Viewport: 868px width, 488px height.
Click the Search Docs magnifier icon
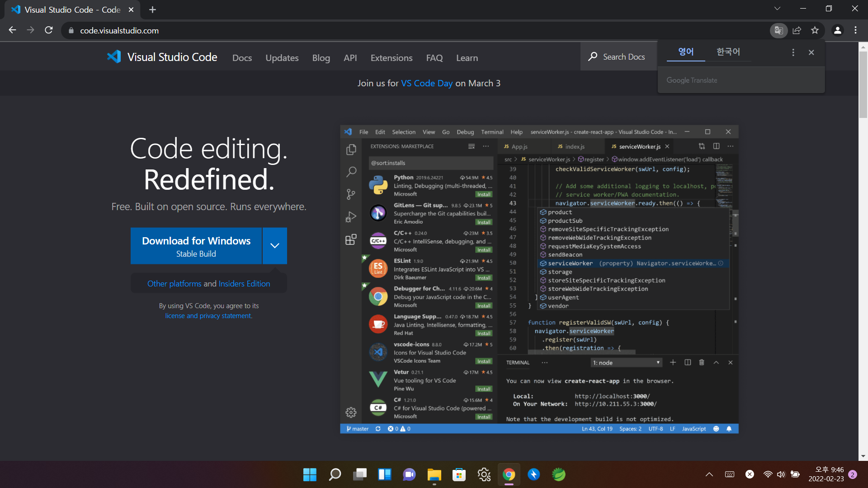point(593,57)
